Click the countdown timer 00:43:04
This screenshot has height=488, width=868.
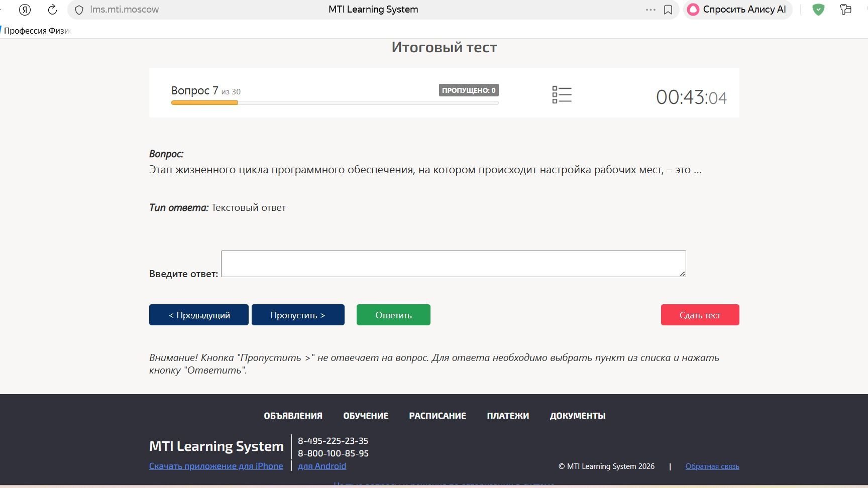click(691, 97)
